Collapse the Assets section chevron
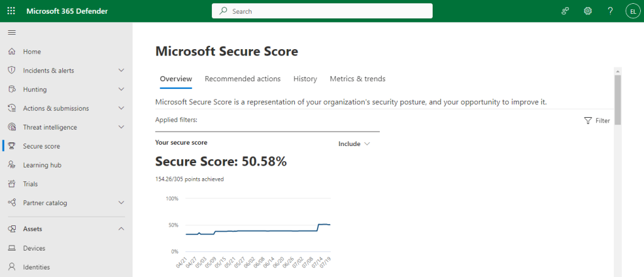Image resolution: width=644 pixels, height=277 pixels. click(121, 229)
